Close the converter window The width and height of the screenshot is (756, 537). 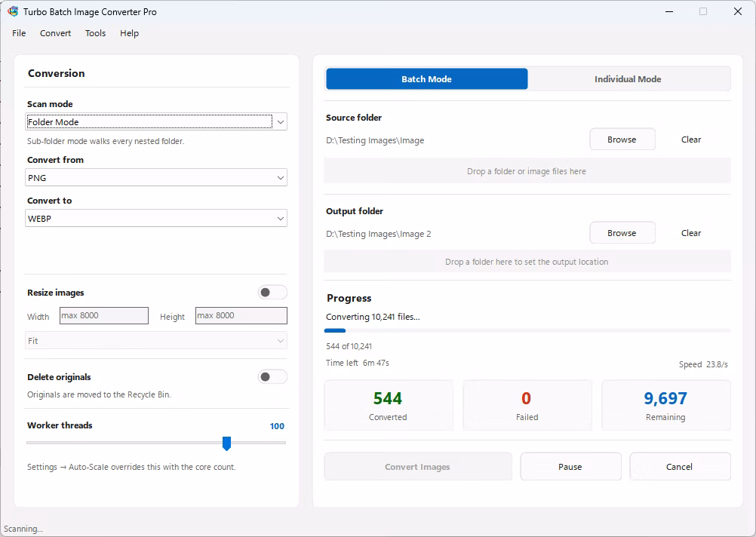(738, 11)
